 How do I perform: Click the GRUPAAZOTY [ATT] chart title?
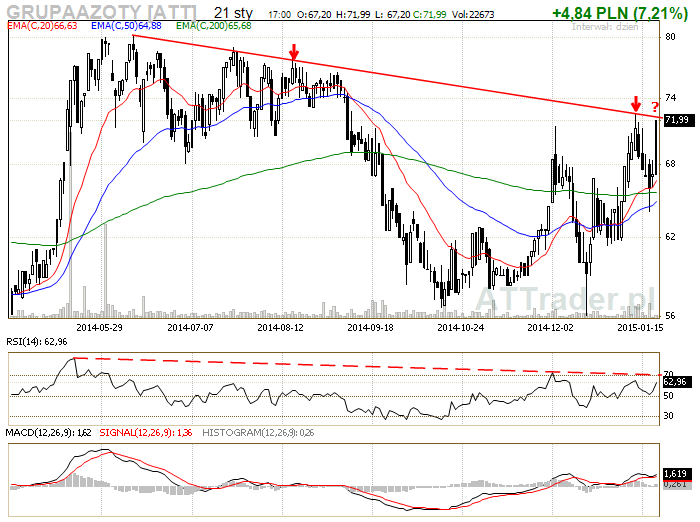click(x=101, y=12)
